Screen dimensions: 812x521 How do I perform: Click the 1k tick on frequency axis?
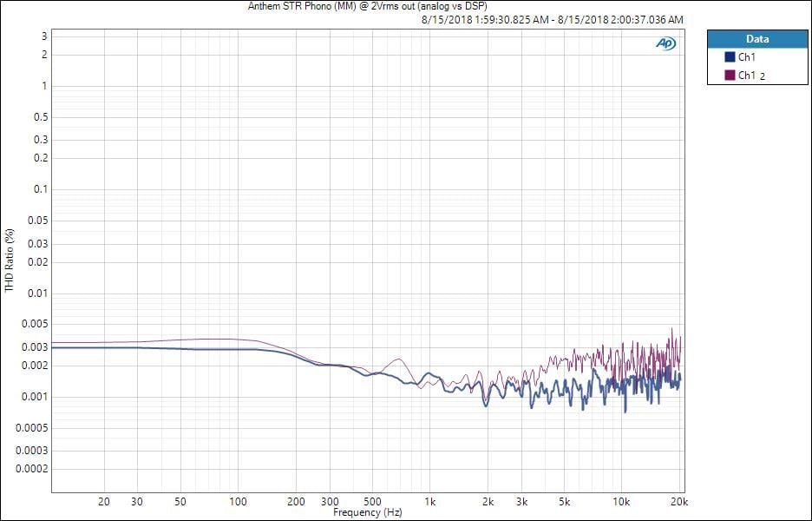430,502
